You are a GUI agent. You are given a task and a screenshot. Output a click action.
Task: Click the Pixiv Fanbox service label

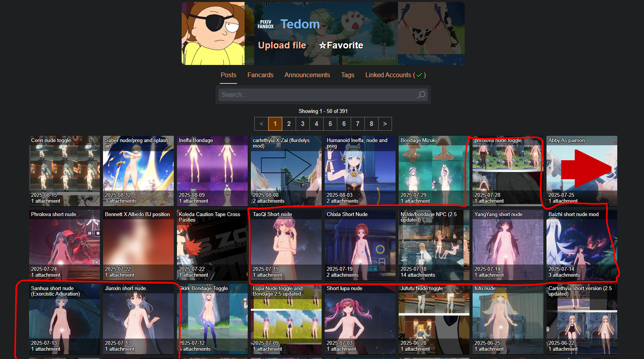pos(266,24)
